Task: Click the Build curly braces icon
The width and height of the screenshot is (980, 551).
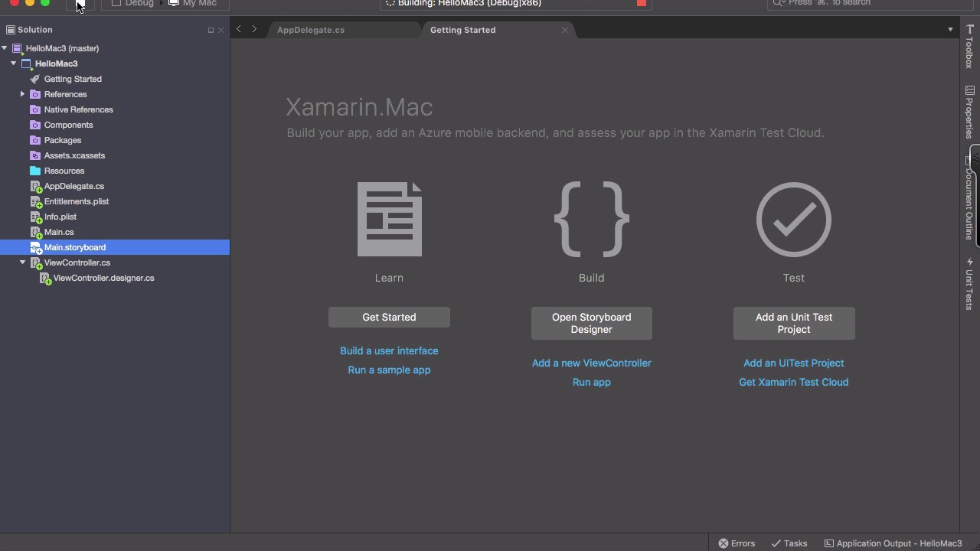Action: point(591,219)
